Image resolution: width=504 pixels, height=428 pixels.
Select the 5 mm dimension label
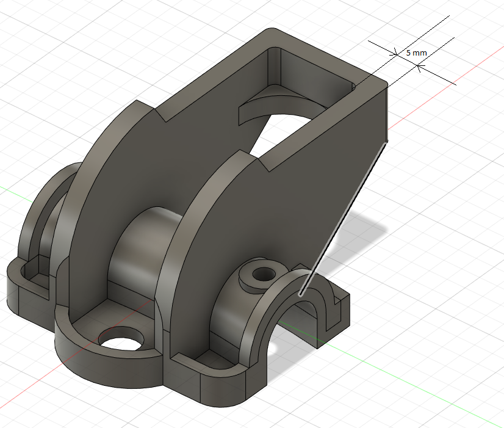coord(416,53)
